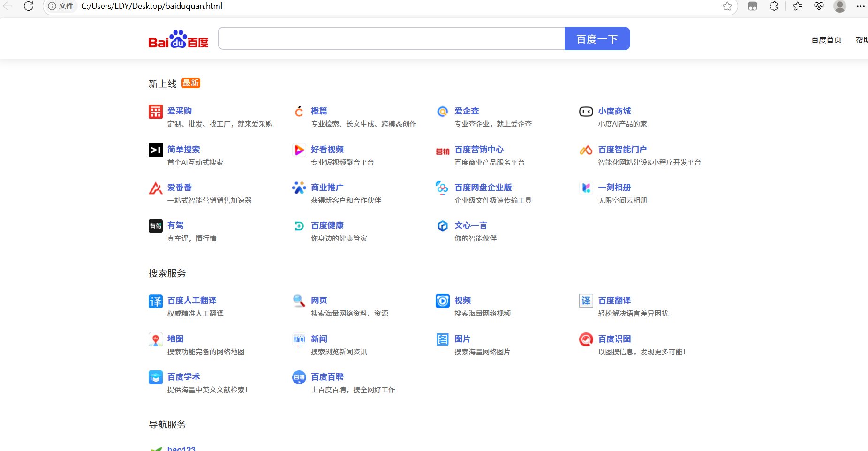Open the 简单搜索 link

point(184,150)
